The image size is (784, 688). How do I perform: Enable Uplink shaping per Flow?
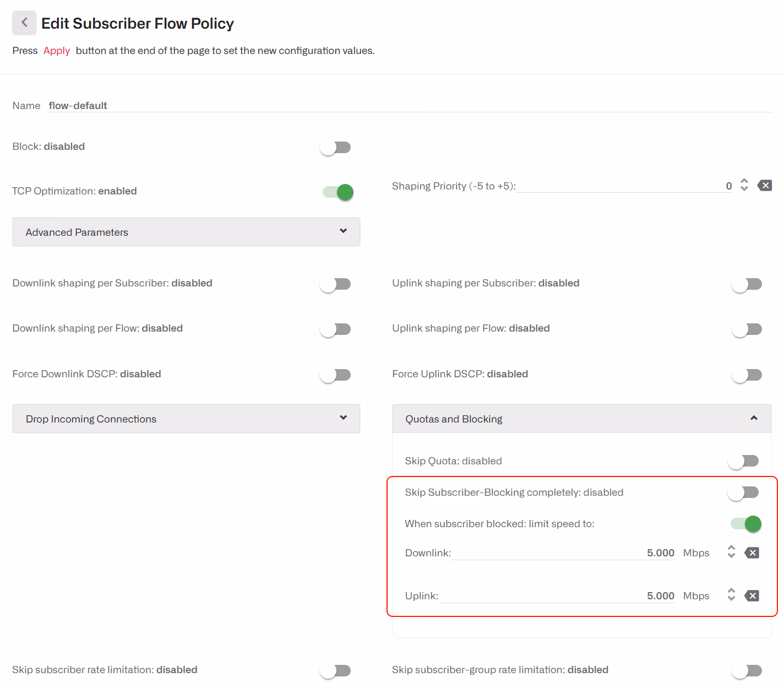coord(747,329)
